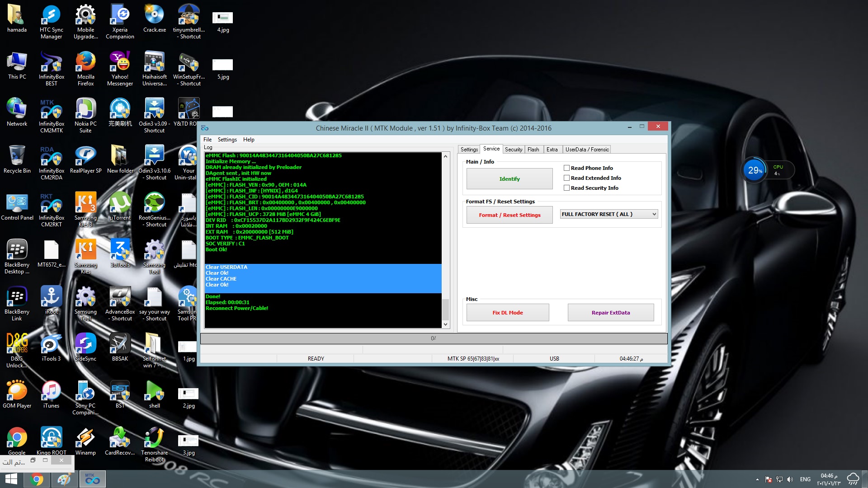The height and width of the screenshot is (488, 868).
Task: Open Tenorshare Reiboot desktop icon
Action: pos(154,445)
